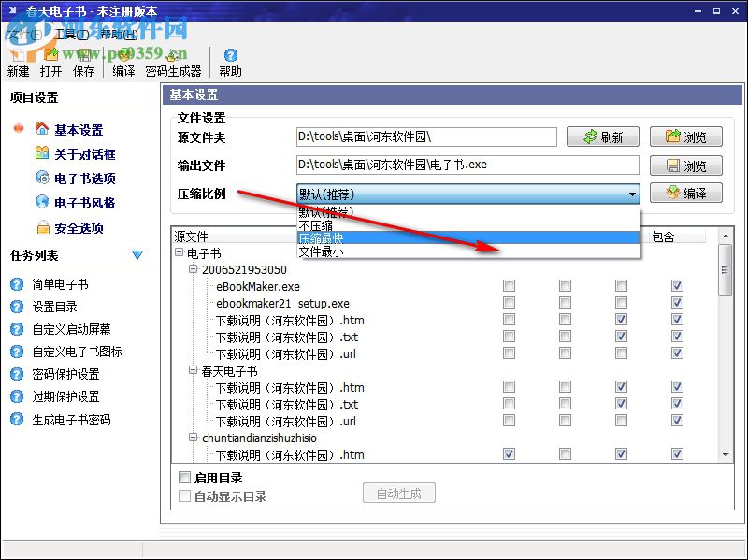Image resolution: width=748 pixels, height=560 pixels.
Task: Open the 帮助 menu in menu bar
Action: tap(120, 34)
